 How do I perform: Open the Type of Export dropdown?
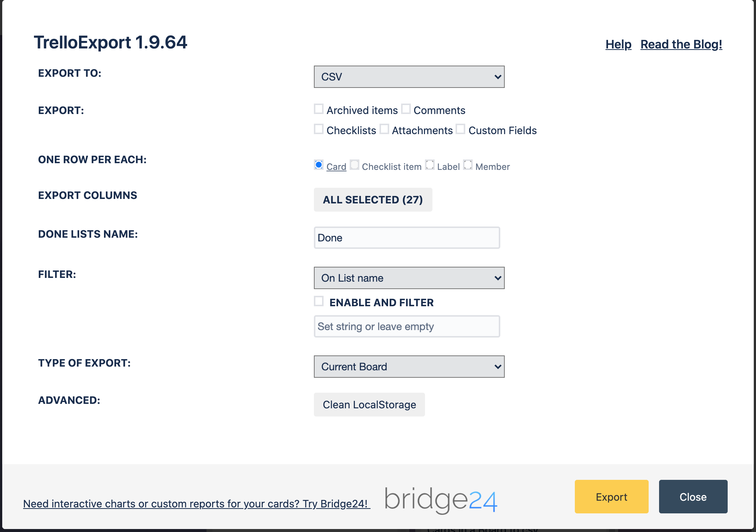[409, 366]
